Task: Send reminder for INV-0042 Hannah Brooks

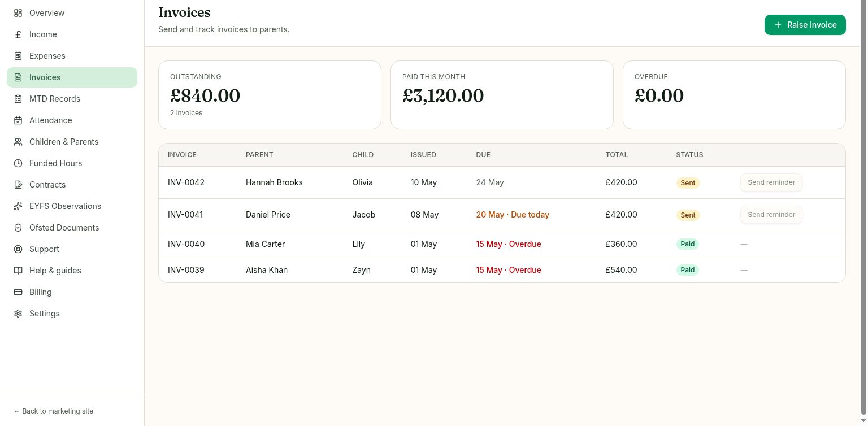Action: pyautogui.click(x=771, y=182)
